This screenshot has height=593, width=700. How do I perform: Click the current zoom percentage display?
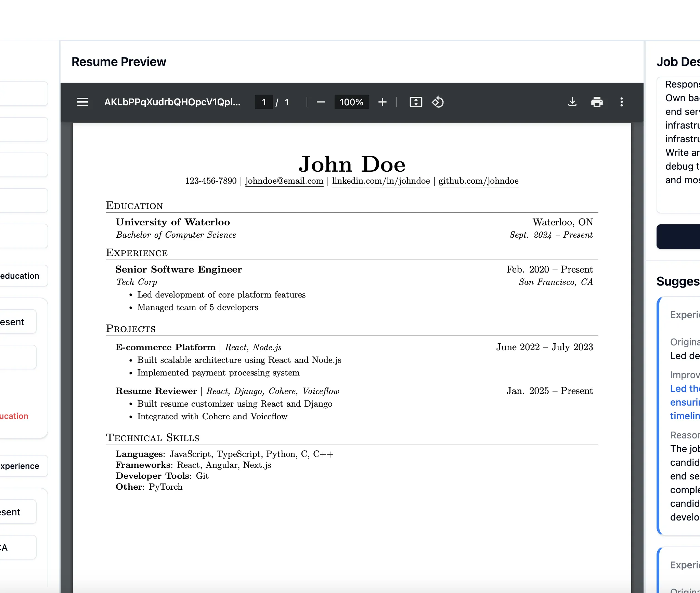(x=351, y=102)
